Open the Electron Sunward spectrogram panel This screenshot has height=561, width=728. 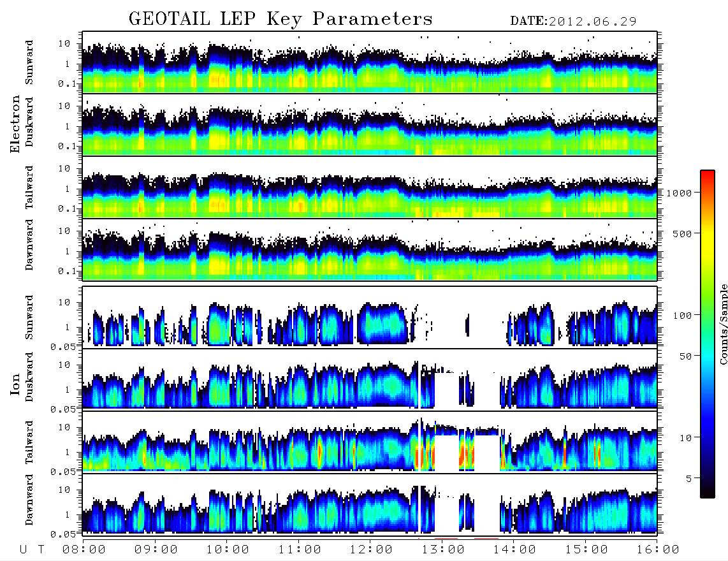pyautogui.click(x=370, y=62)
